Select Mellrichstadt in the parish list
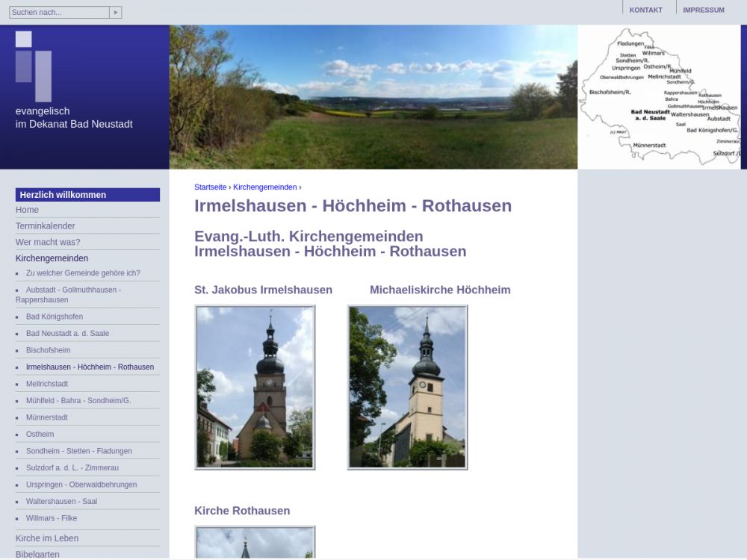This screenshot has height=560, width=747. [x=46, y=384]
